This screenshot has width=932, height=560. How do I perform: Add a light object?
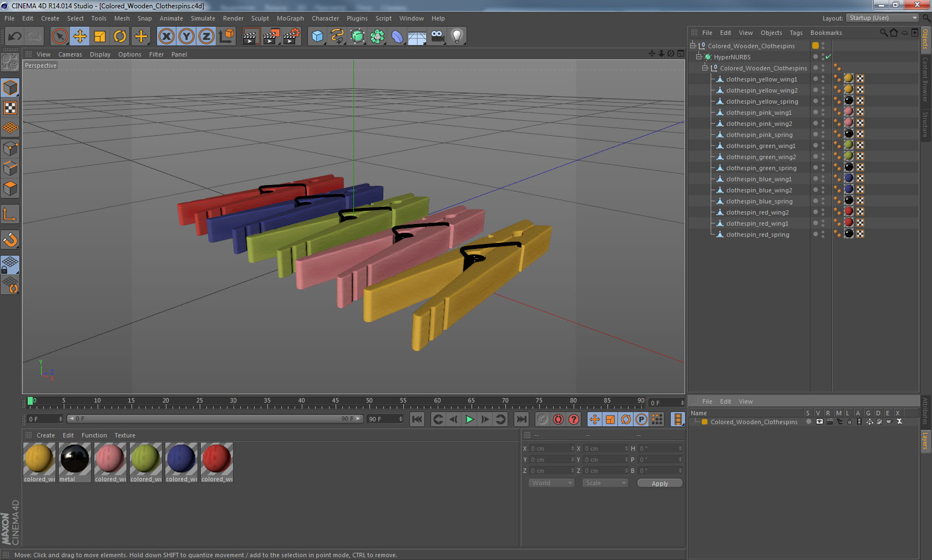point(457,37)
